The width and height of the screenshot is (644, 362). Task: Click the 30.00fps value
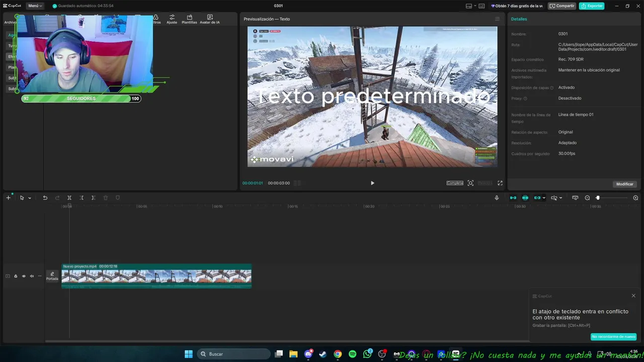coord(567,153)
